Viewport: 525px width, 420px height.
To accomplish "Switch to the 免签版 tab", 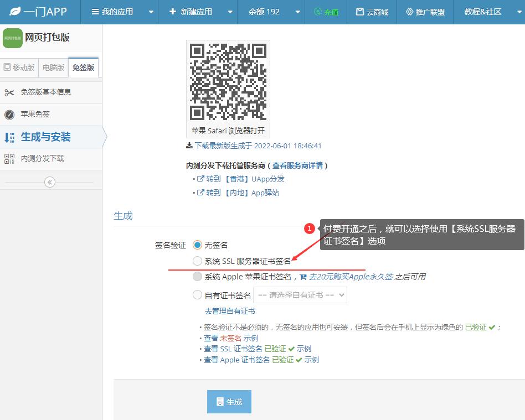I will 84,68.
